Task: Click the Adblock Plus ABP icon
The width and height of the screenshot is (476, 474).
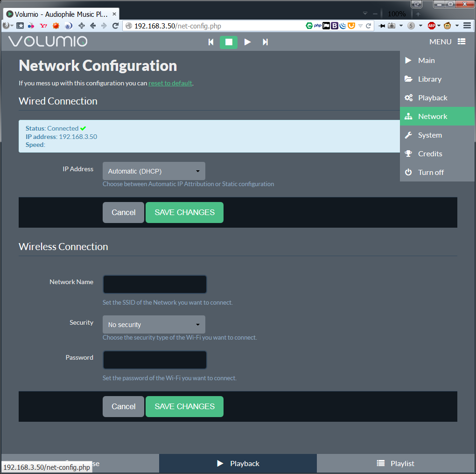Action: [431, 26]
